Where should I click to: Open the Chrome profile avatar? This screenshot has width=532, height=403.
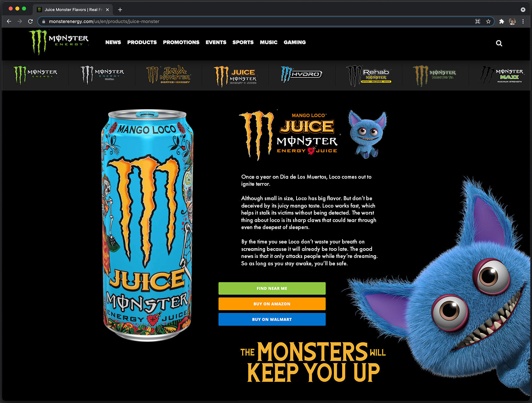[x=512, y=21]
